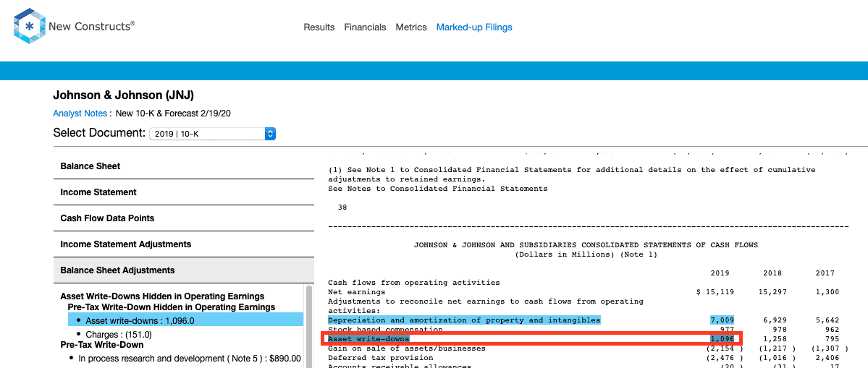Open the Financials tab
The width and height of the screenshot is (868, 368).
[366, 27]
